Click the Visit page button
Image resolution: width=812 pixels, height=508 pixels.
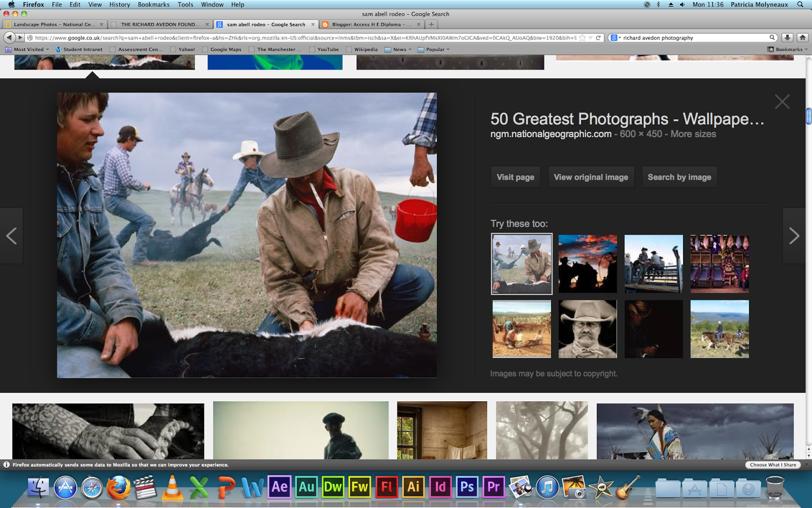[x=515, y=177]
